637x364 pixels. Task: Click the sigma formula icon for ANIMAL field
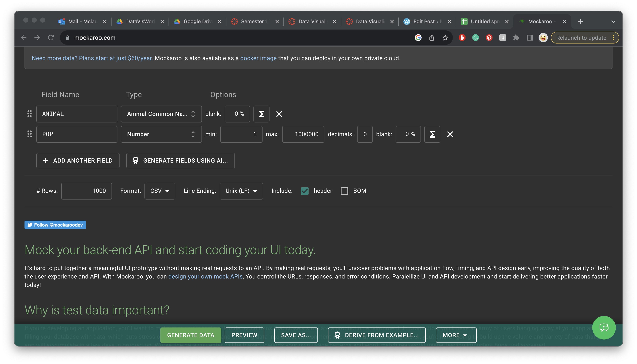(261, 114)
